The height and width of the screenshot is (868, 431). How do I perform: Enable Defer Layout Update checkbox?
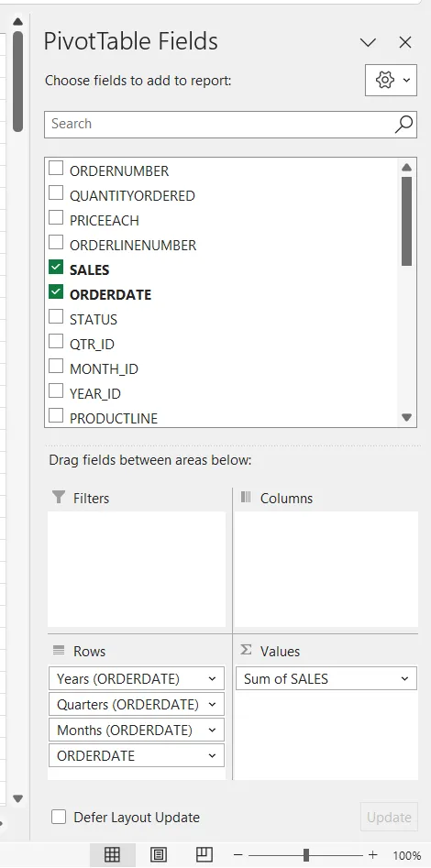click(x=59, y=817)
